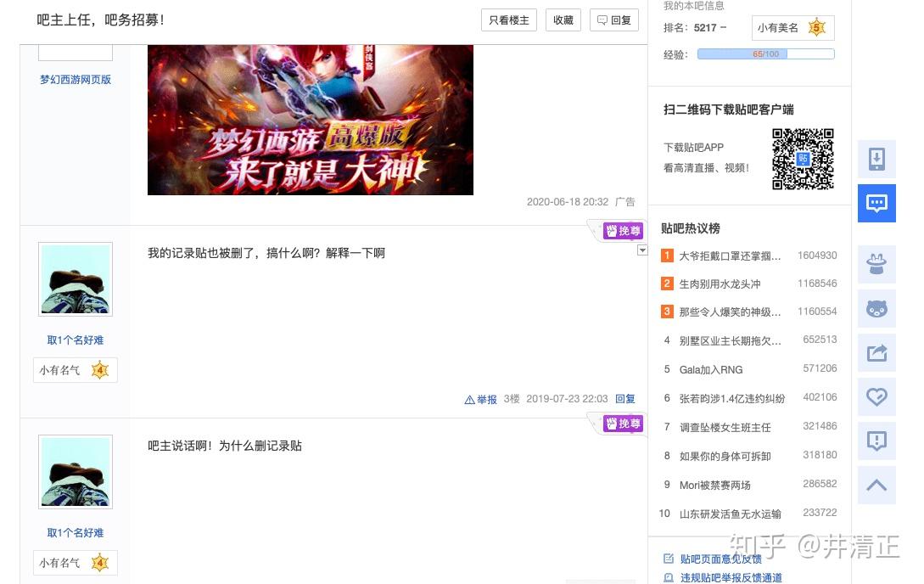Viewport: 924px width, 584px height.
Task: Click post text 吧主说话啊！为什么删记录贴
Action: (x=225, y=446)
